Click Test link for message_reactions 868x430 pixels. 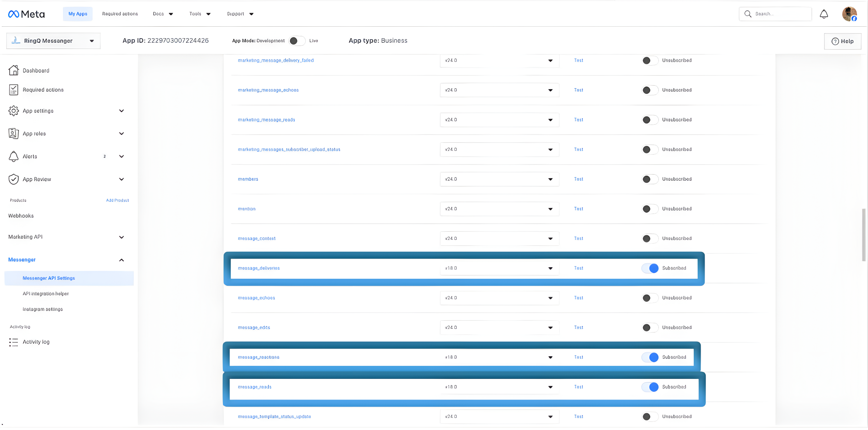578,357
